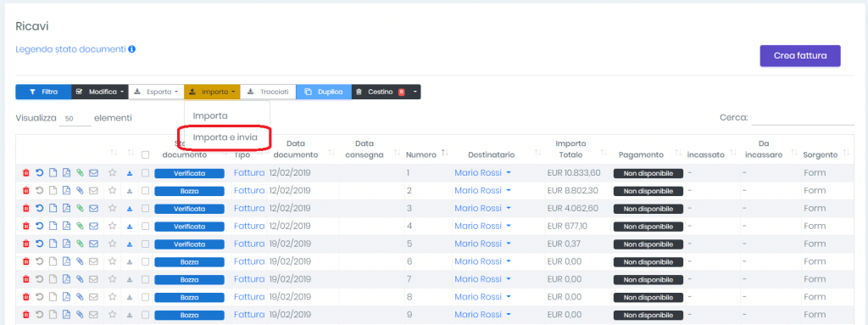Click the trash icon in invoice 7 row
The image size is (868, 325).
(x=25, y=279)
